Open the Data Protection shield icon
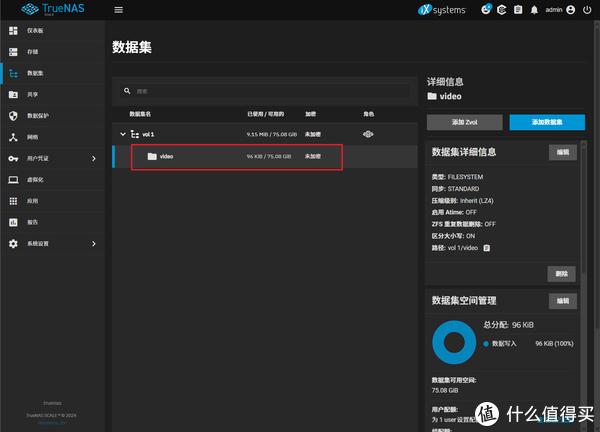The height and width of the screenshot is (432, 600). 13,116
